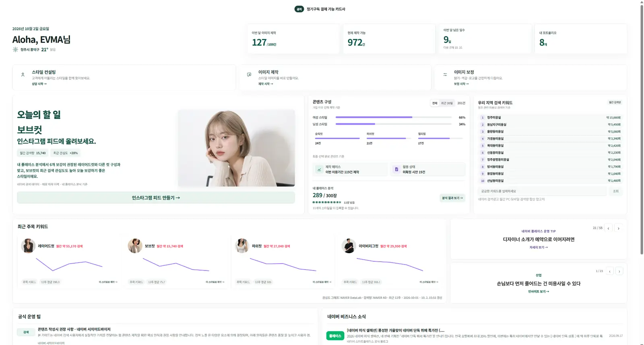Click 이 스타일로 제작 under 레이어드컷
The image size is (644, 345).
point(108,282)
